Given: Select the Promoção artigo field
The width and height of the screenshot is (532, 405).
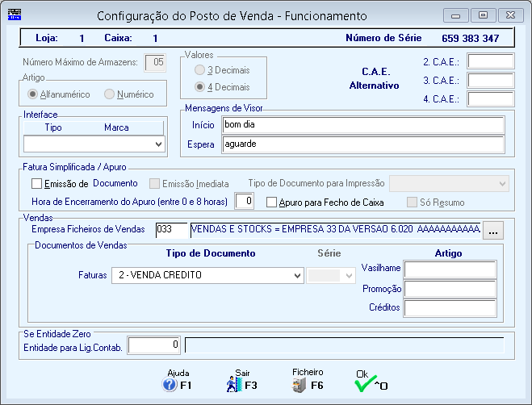Looking at the screenshot, I should click(x=450, y=288).
